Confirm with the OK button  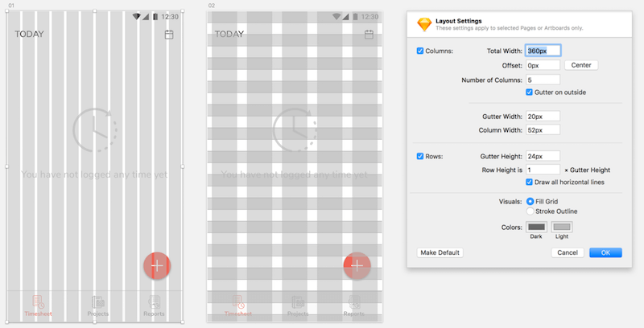(x=606, y=252)
